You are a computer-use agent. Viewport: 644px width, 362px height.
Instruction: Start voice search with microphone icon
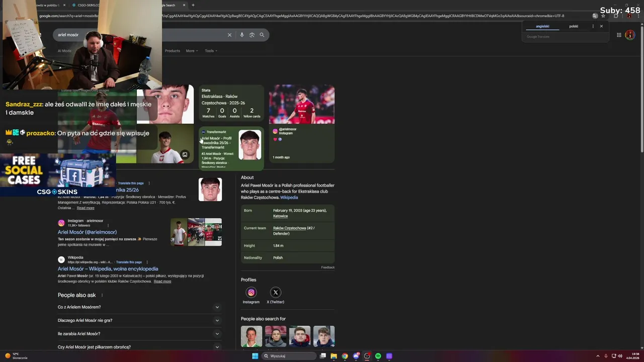pyautogui.click(x=242, y=35)
